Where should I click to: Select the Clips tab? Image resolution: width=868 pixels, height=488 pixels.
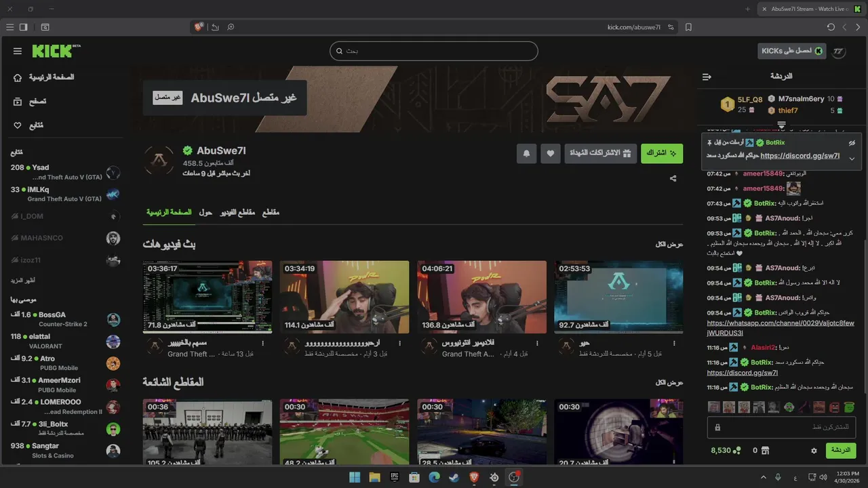tap(271, 212)
